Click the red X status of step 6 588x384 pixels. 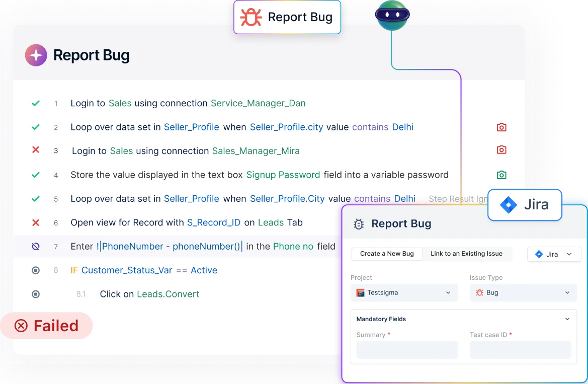(36, 222)
